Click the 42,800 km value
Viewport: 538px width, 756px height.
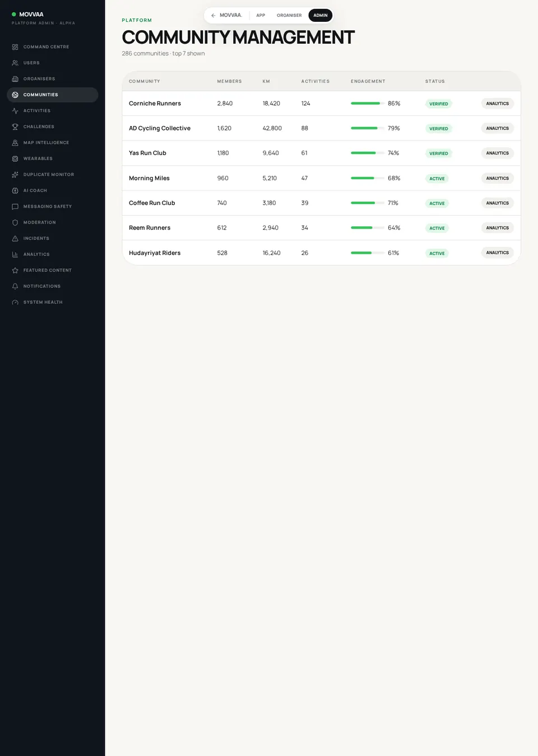pyautogui.click(x=272, y=128)
